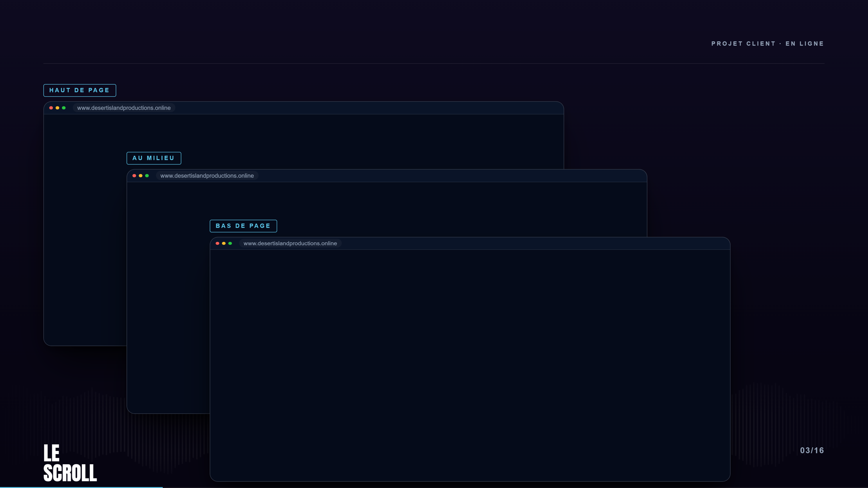Click the yellow dot in the Au milieu window
The height and width of the screenshot is (488, 868).
coord(140,176)
